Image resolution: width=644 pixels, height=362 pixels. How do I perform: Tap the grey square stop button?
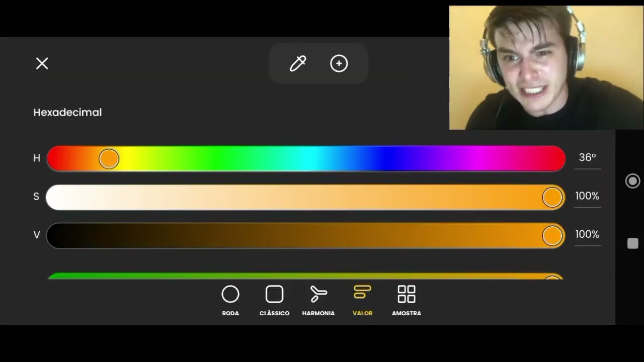coord(632,243)
